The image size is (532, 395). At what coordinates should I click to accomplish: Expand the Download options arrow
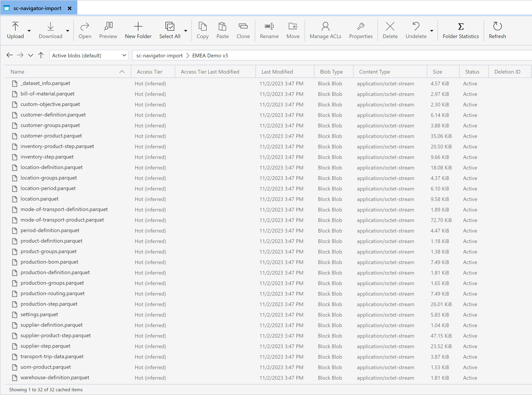(x=68, y=31)
